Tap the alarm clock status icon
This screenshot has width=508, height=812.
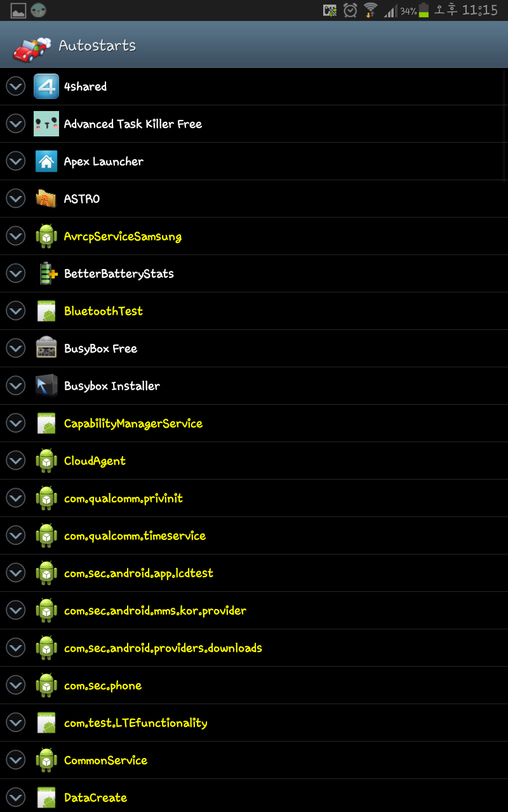coord(350,10)
